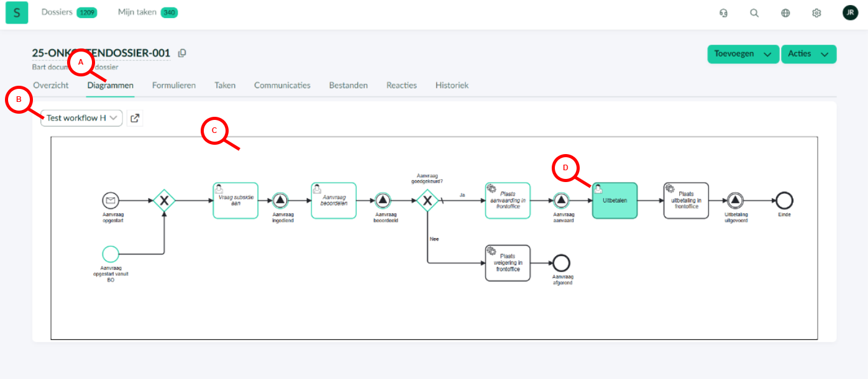Switch to the Formulieren tab
This screenshot has height=379, width=868.
pos(174,85)
